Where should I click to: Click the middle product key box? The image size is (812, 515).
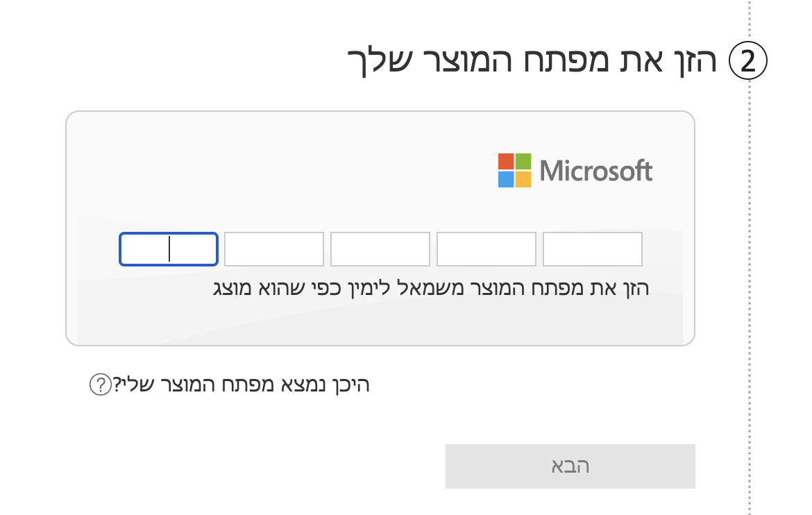(380, 249)
